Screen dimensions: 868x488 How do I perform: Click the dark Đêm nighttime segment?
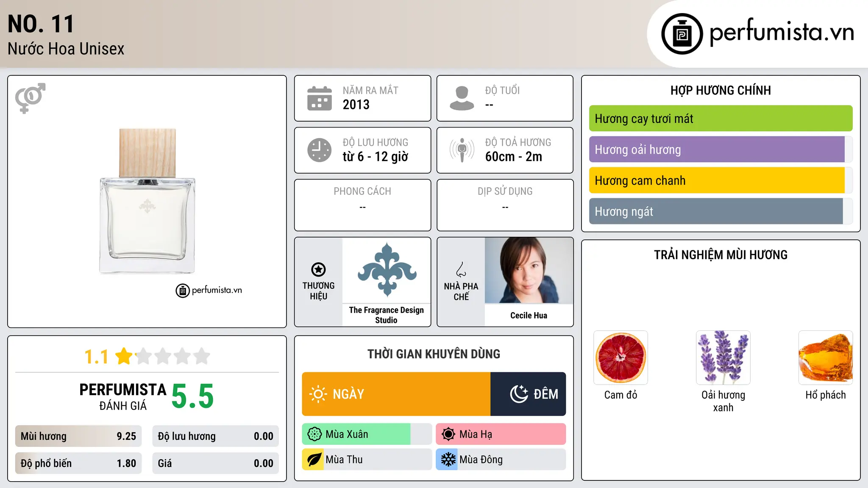528,394
